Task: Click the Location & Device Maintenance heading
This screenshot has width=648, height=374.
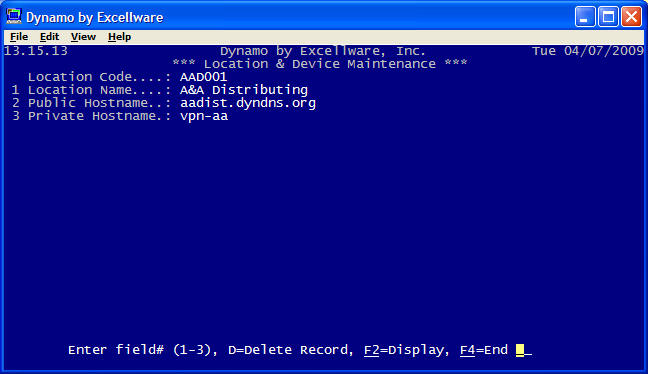Action: 319,64
